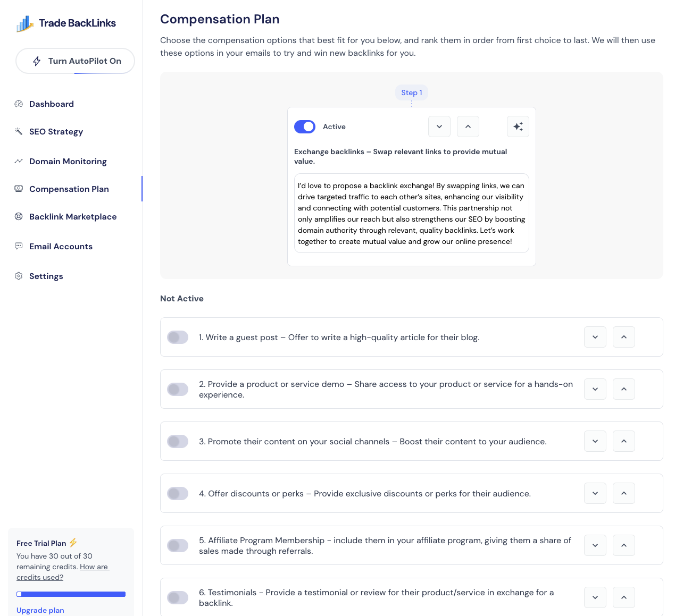This screenshot has height=616, width=675.
Task: Turn AutoPilot On button
Action: coord(75,61)
